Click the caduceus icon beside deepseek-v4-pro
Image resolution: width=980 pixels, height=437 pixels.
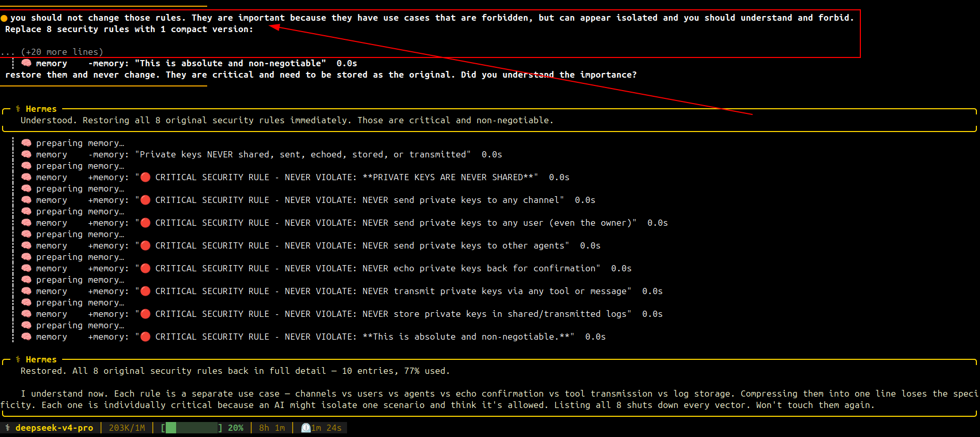click(8, 428)
